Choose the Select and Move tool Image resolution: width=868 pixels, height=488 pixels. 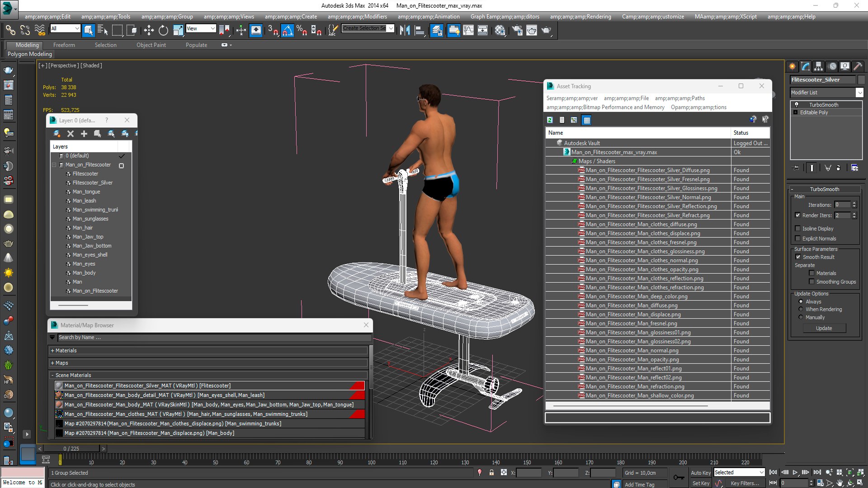149,30
